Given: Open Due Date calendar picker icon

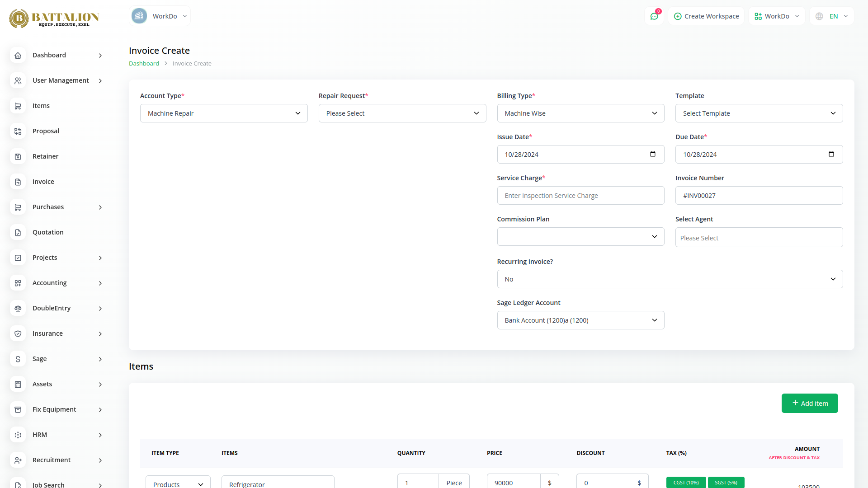Looking at the screenshot, I should click(831, 154).
